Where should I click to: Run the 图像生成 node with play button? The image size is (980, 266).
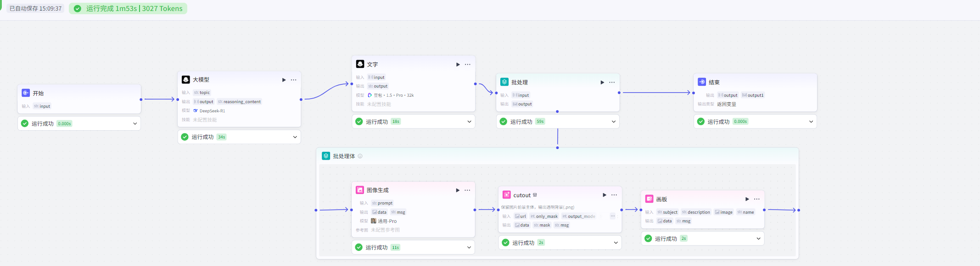click(x=458, y=190)
